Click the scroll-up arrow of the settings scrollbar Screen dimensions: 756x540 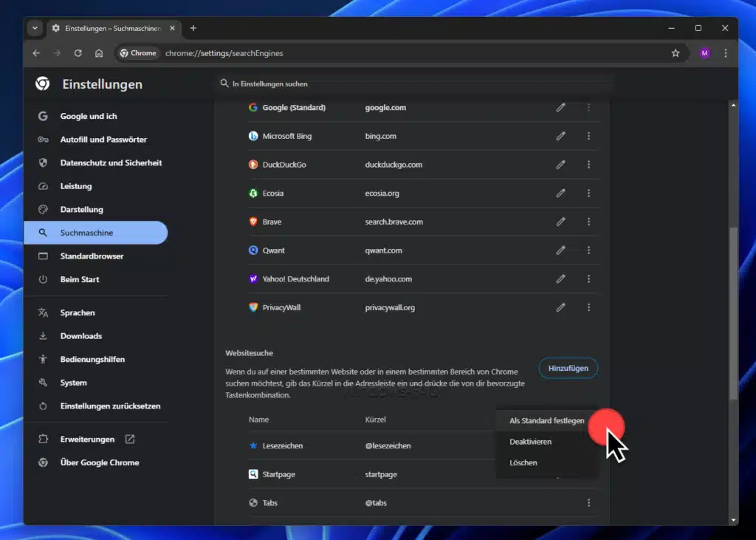coord(734,105)
